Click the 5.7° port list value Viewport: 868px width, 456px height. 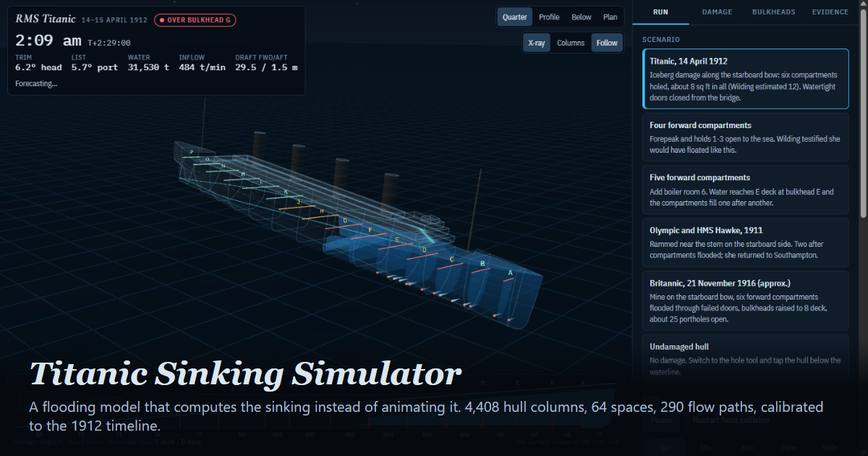(95, 67)
